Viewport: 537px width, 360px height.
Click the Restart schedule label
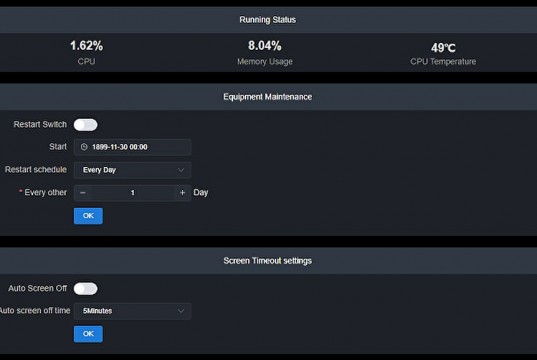(36, 170)
